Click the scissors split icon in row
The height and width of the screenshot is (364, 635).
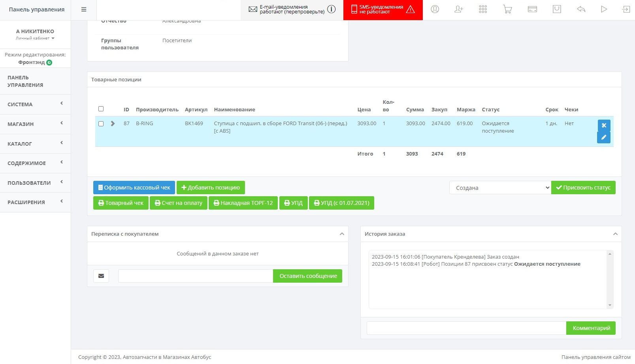pyautogui.click(x=603, y=125)
